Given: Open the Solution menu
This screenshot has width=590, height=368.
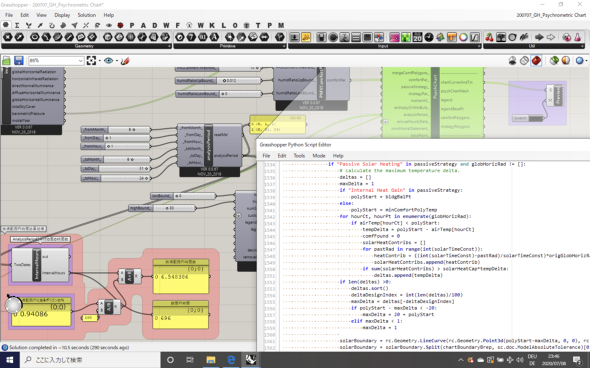Looking at the screenshot, I should tap(87, 15).
